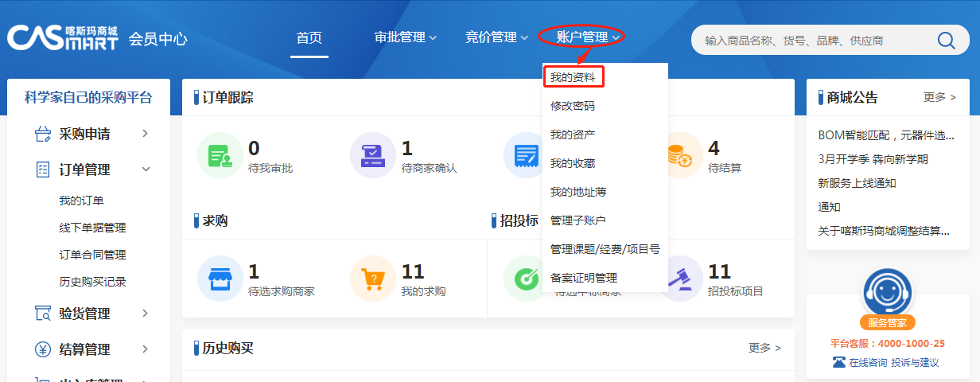Expand the 采购申请 sidebar section

tap(91, 134)
